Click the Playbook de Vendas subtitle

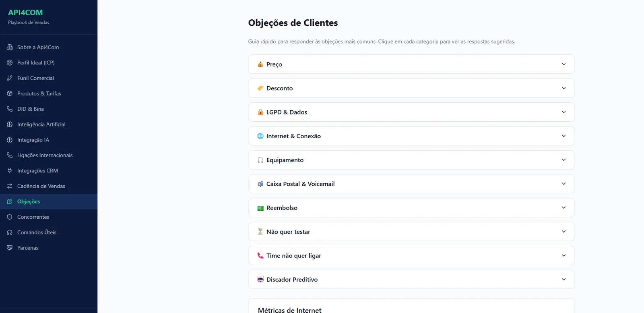[x=29, y=23]
